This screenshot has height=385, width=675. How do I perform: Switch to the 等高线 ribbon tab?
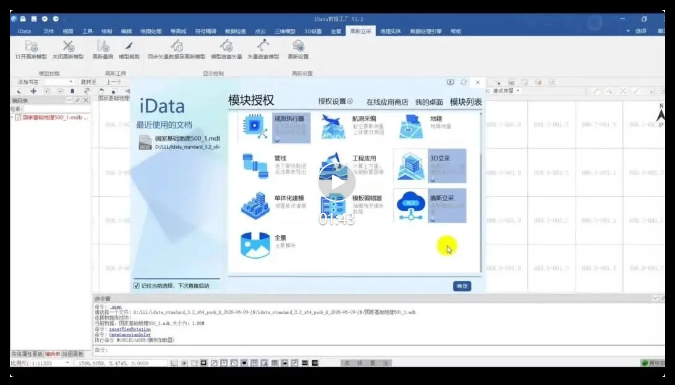click(x=178, y=31)
